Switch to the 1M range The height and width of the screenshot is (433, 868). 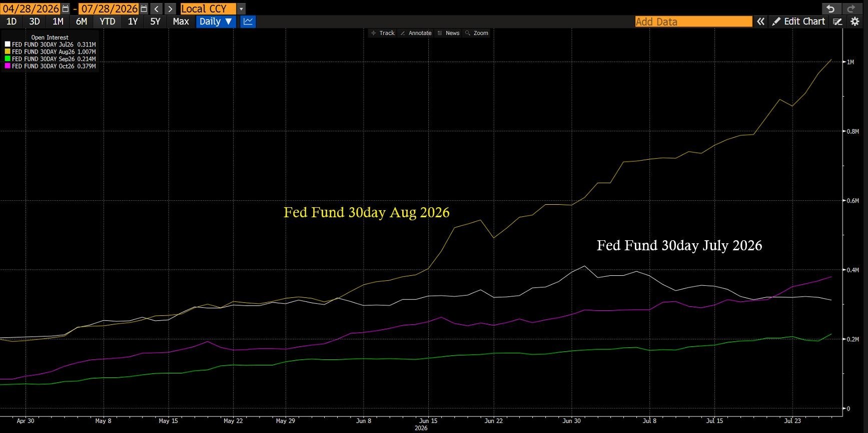(x=58, y=22)
